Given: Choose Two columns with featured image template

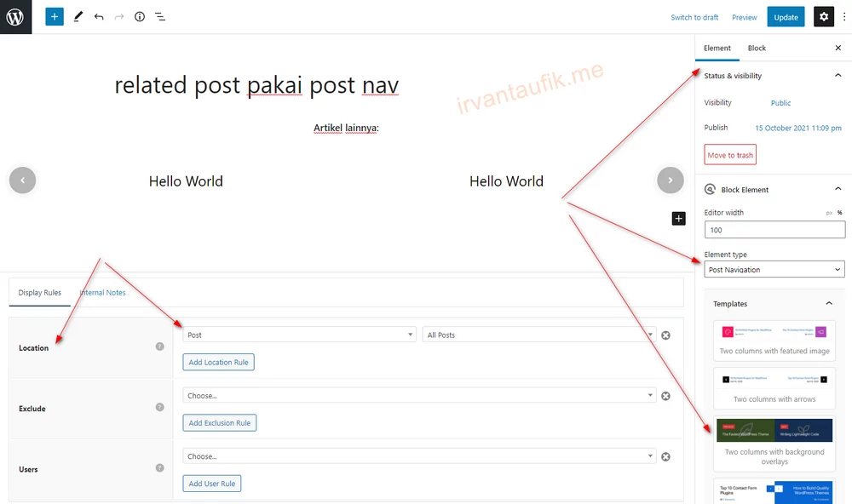Looking at the screenshot, I should (x=774, y=341).
